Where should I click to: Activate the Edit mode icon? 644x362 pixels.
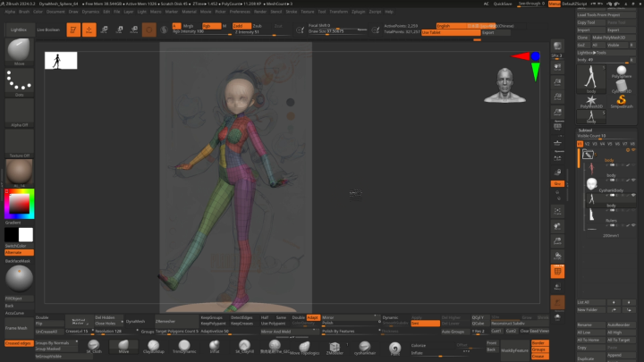pos(73,30)
